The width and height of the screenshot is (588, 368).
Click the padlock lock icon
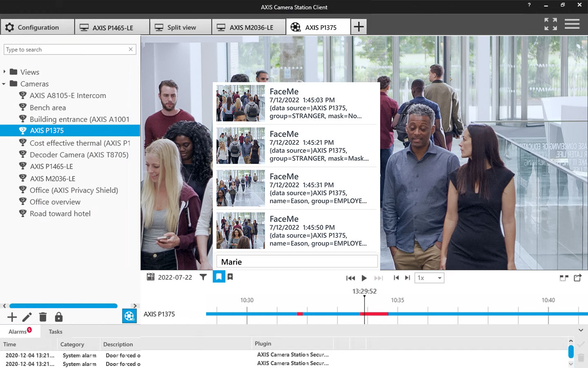(x=59, y=317)
